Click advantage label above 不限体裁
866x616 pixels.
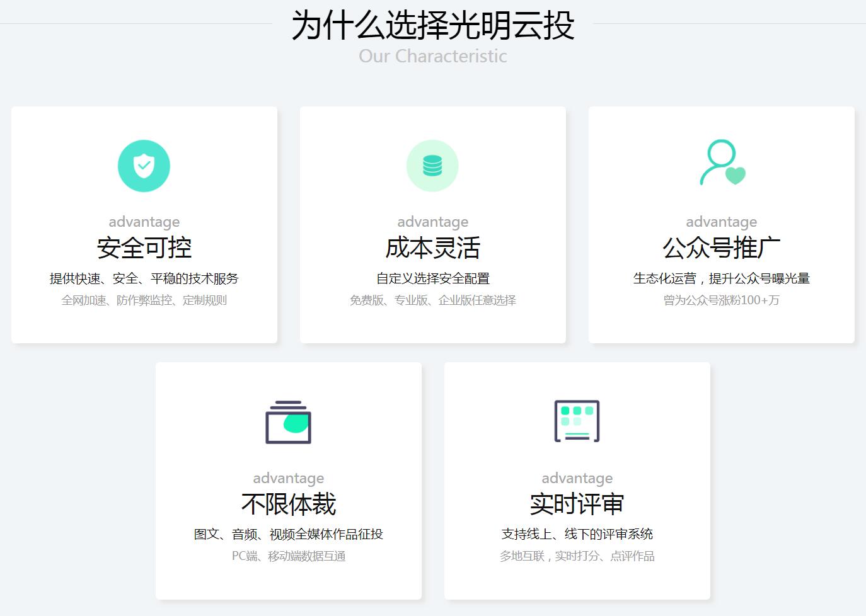(289, 478)
